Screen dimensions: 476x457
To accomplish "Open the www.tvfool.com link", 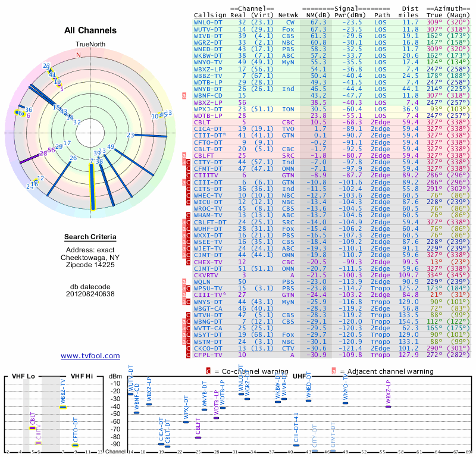I will coord(90,356).
